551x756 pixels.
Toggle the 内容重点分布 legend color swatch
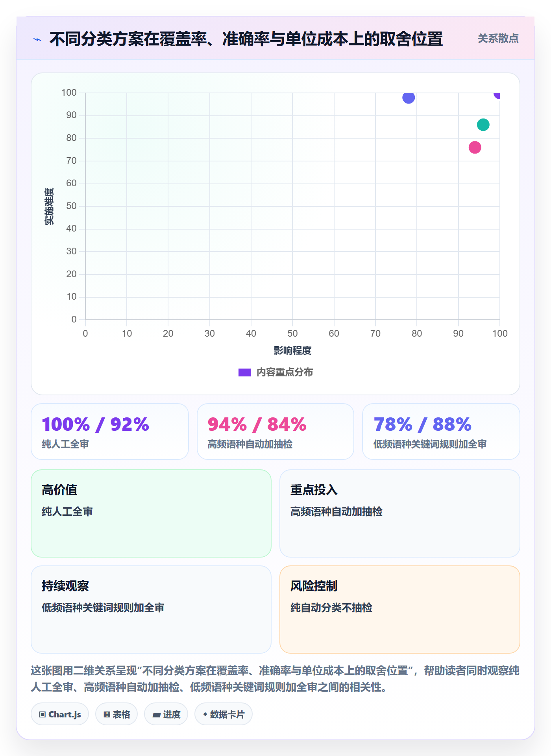coord(244,372)
